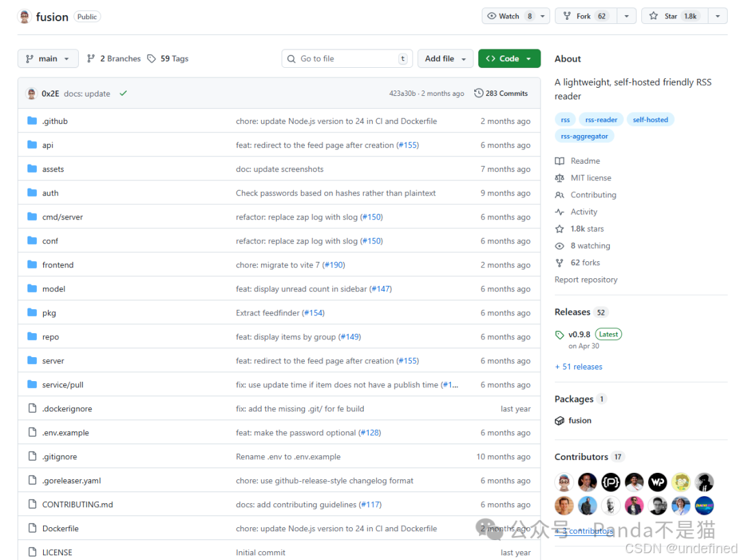740x560 pixels.
Task: Open the Activity link
Action: [577, 212]
